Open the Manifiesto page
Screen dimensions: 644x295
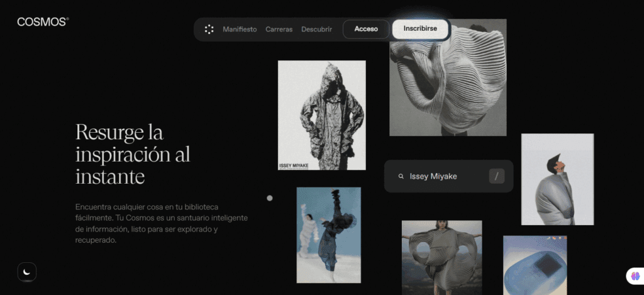240,29
